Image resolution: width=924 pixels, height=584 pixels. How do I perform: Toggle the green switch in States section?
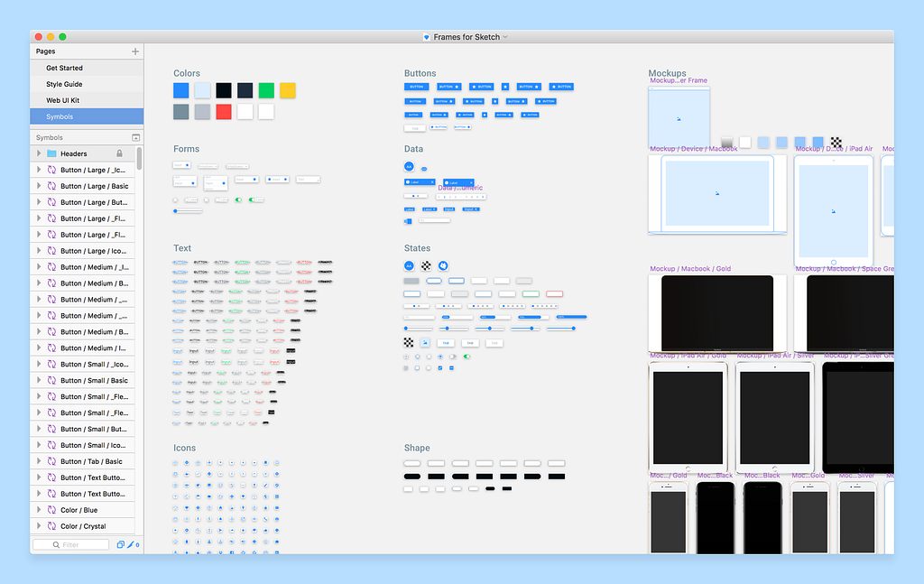click(x=467, y=357)
